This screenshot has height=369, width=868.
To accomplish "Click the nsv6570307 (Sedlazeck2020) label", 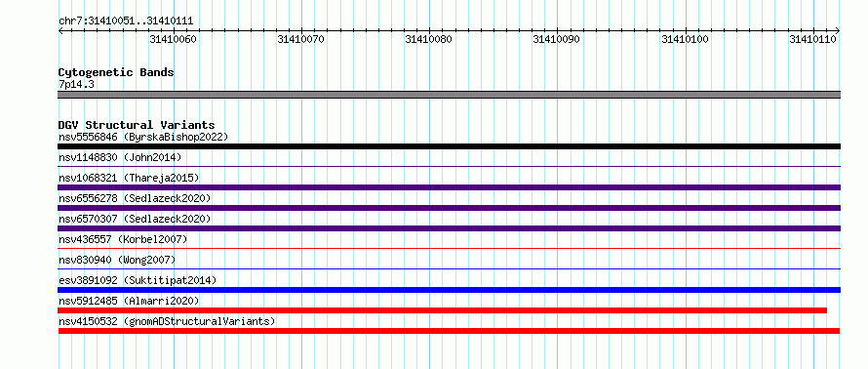I will coord(135,219).
